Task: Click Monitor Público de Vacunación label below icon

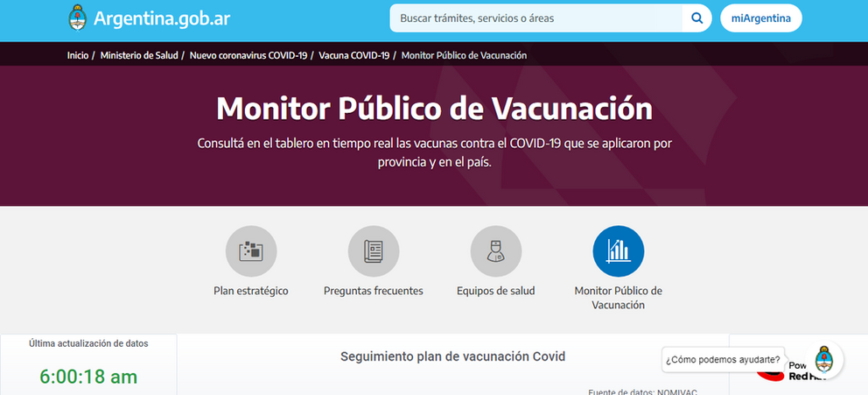Action: (619, 298)
